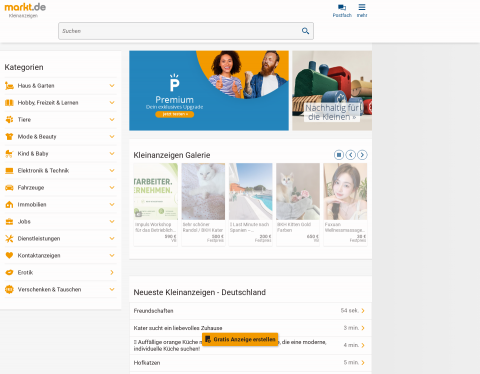Select Haus & Garten category label
Screen dimensions: 480x374
coord(36,86)
